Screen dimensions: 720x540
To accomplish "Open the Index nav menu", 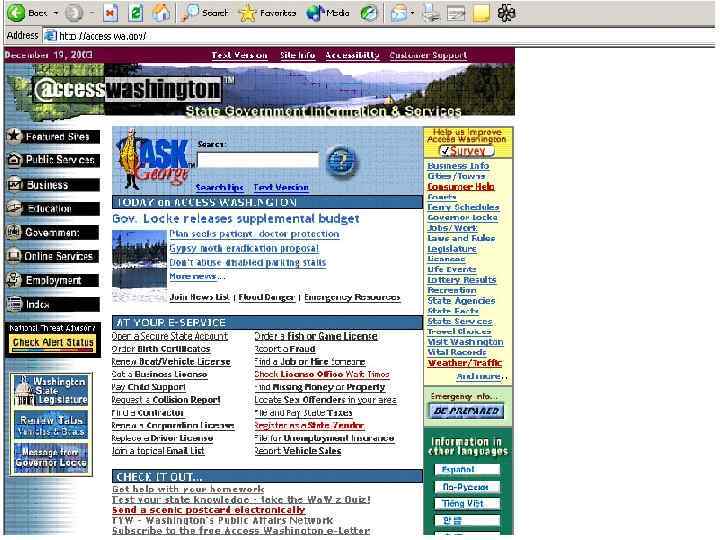I will [53, 304].
